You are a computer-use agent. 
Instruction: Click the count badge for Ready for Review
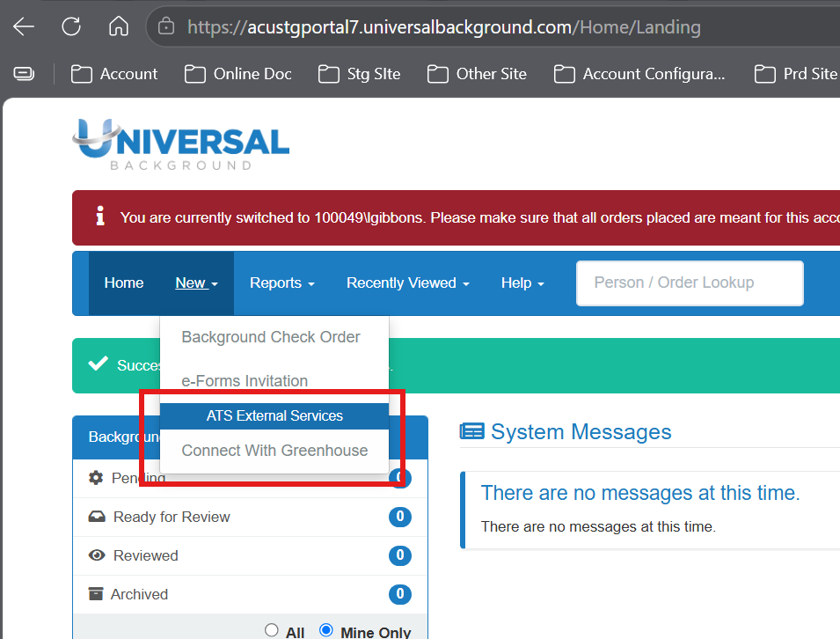(400, 517)
